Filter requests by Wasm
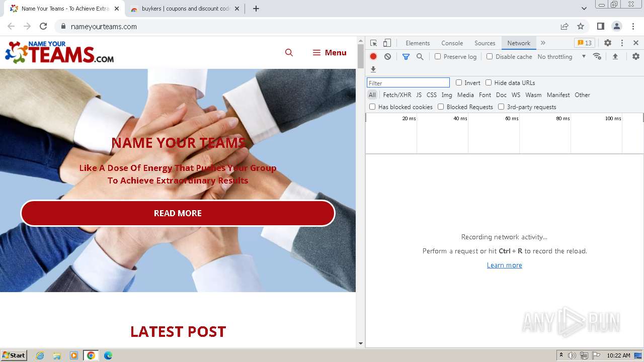This screenshot has width=644, height=362. (x=533, y=95)
